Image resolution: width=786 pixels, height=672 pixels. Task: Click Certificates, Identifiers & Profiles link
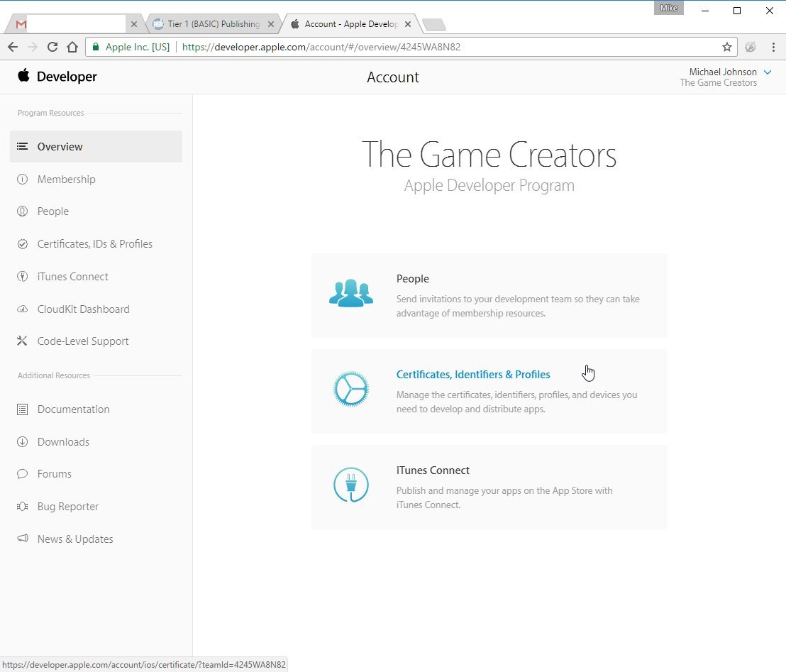(x=473, y=375)
